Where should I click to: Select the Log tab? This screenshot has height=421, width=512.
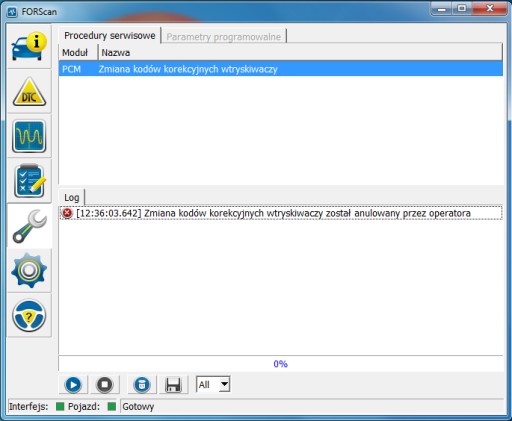[x=72, y=197]
